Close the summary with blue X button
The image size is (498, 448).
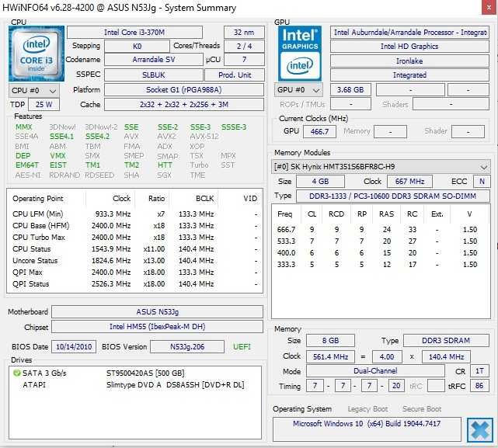pyautogui.click(x=480, y=430)
